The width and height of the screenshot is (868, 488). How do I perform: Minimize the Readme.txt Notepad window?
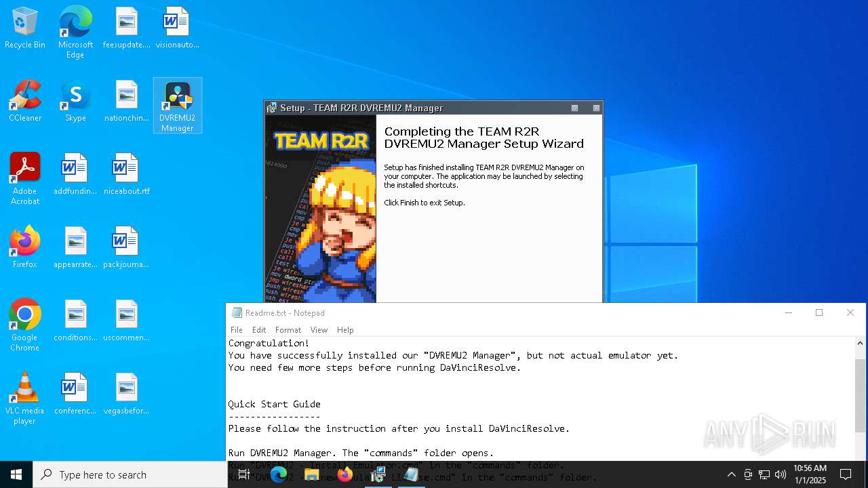tap(788, 312)
